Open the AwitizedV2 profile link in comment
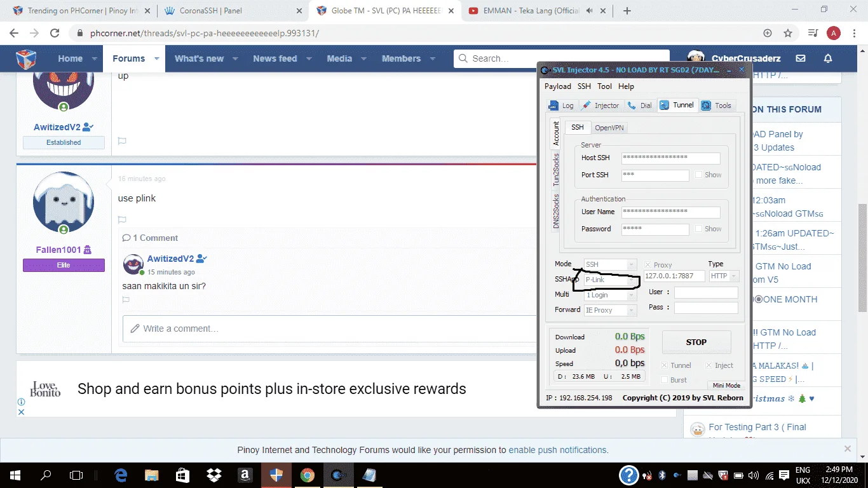The width and height of the screenshot is (868, 488). click(170, 259)
